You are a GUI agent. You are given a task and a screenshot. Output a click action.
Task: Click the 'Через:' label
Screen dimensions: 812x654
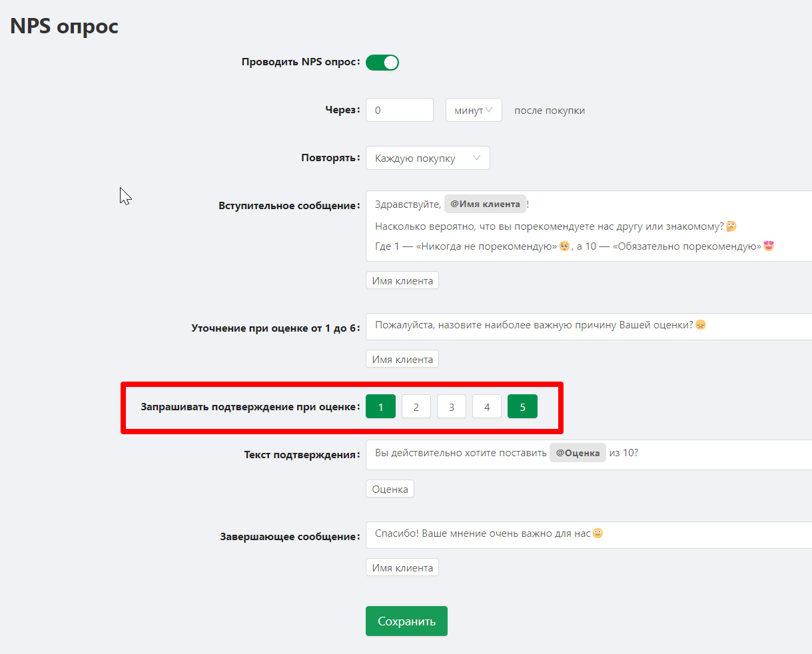coord(342,110)
